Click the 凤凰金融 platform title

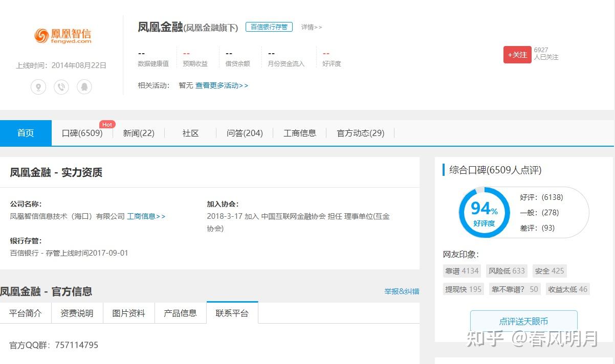click(160, 27)
